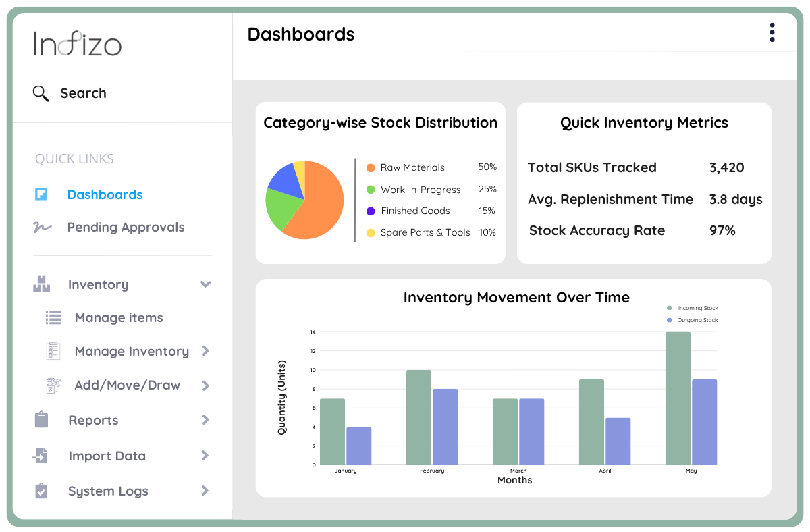Expand the Manage Inventory submenu
810x532 pixels.
(206, 351)
